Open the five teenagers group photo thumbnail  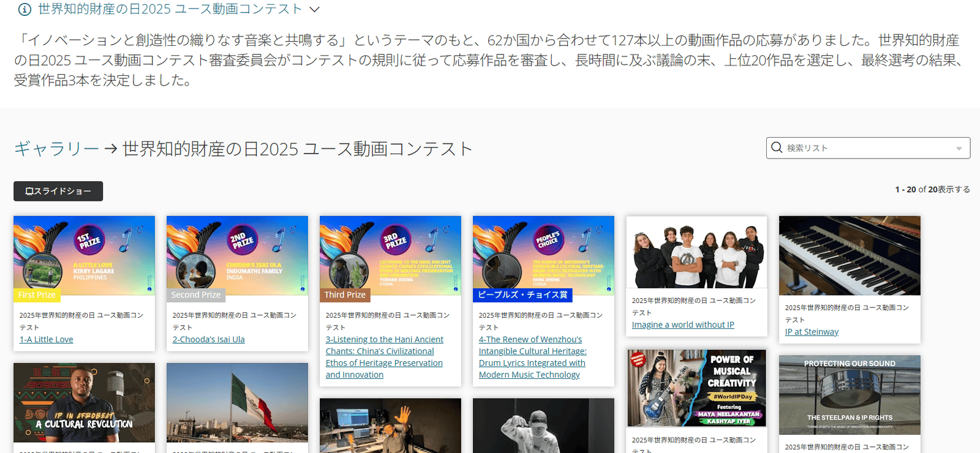tap(696, 252)
